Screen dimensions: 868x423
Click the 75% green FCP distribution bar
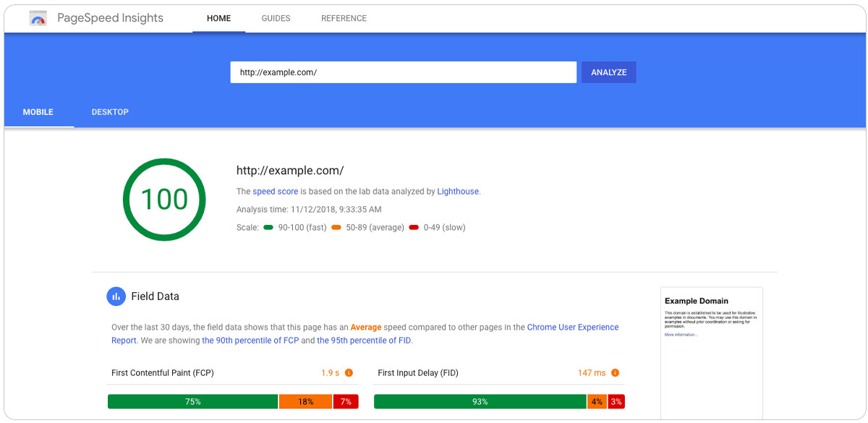pyautogui.click(x=192, y=401)
